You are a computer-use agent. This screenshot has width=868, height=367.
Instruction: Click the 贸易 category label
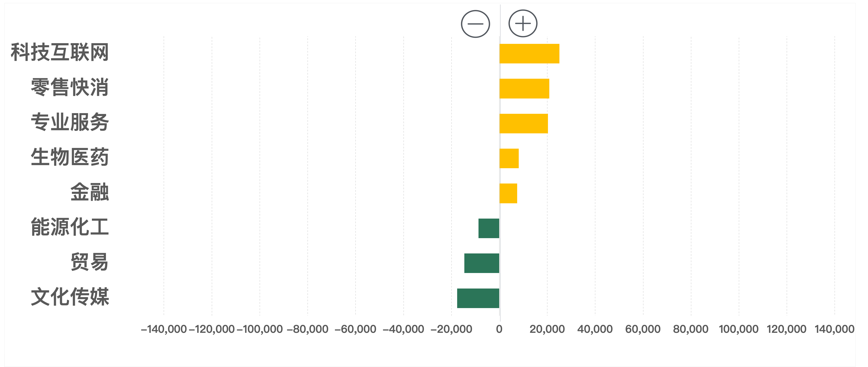[x=90, y=262]
